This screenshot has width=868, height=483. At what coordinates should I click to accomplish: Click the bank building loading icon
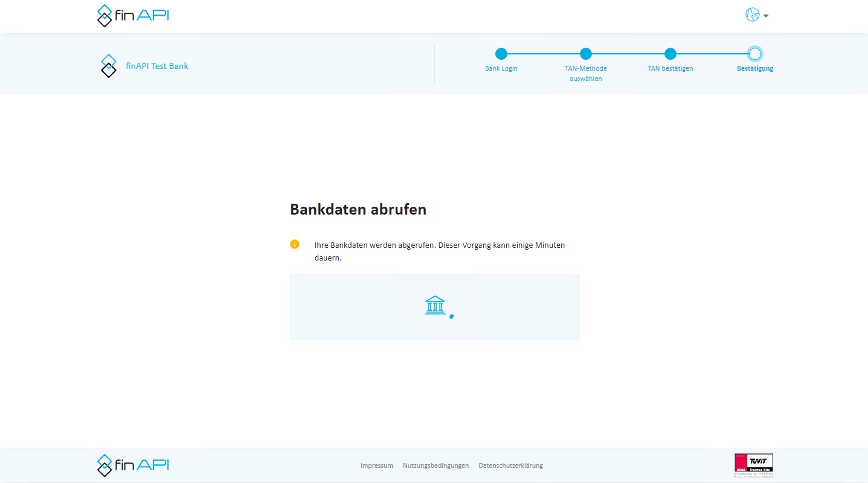coord(435,305)
